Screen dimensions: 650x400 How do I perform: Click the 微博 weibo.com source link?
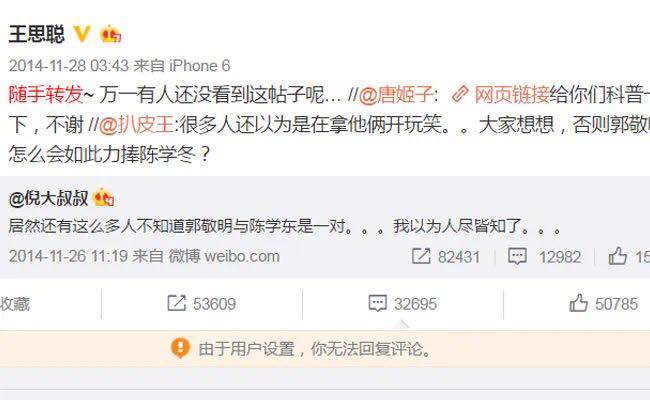[224, 256]
